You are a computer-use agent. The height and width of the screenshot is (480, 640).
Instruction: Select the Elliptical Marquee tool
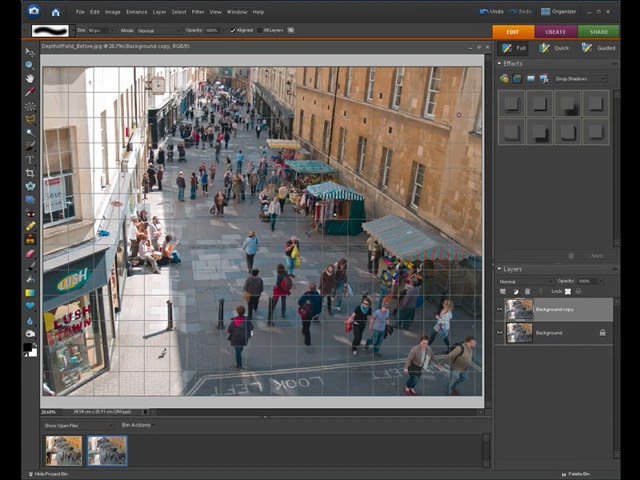30,107
